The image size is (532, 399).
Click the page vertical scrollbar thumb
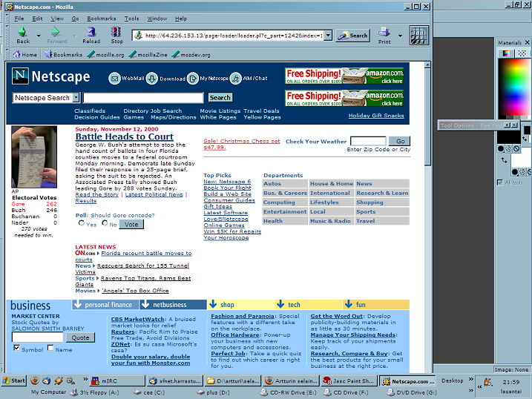click(427, 116)
